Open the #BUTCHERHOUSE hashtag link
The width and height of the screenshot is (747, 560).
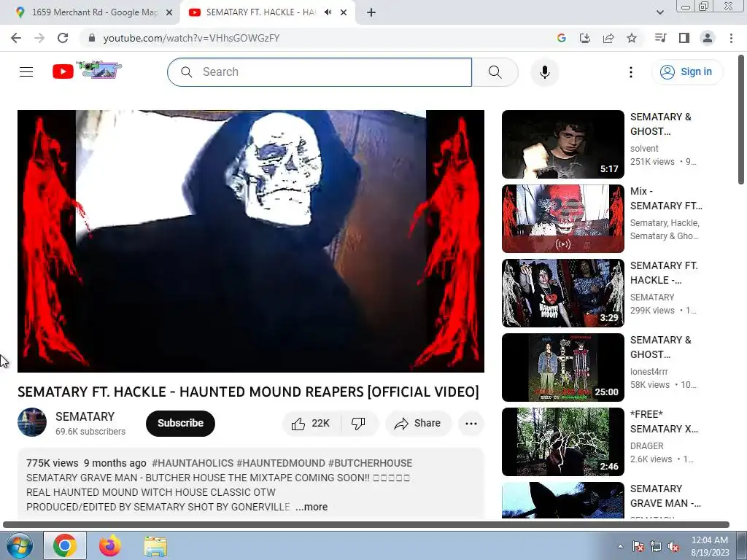pyautogui.click(x=370, y=463)
